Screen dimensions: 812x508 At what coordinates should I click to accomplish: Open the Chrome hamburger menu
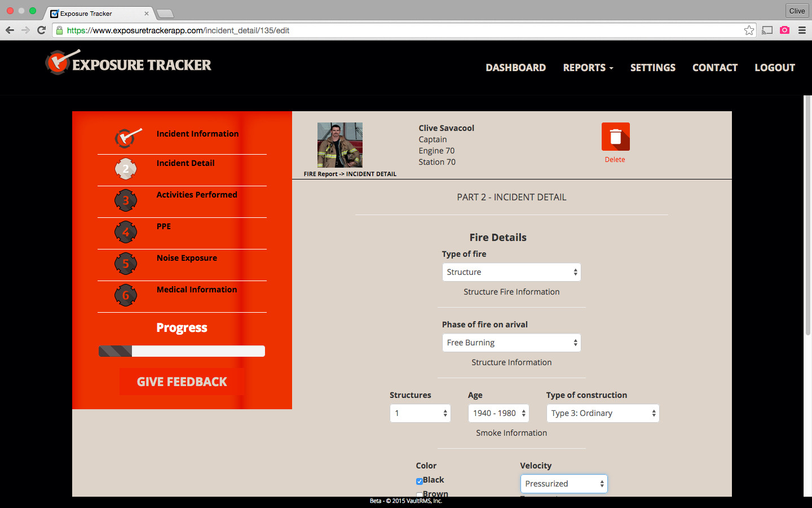click(802, 30)
